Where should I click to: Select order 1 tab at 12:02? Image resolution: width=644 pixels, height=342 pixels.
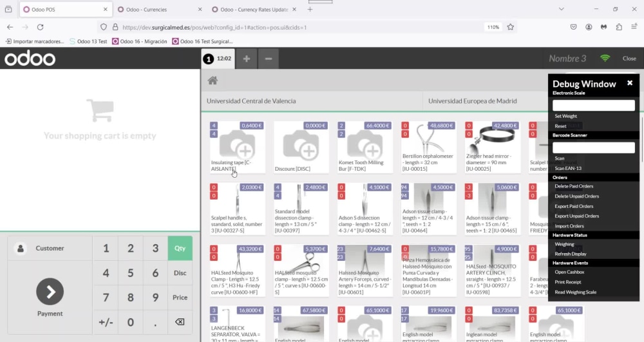[x=218, y=59]
